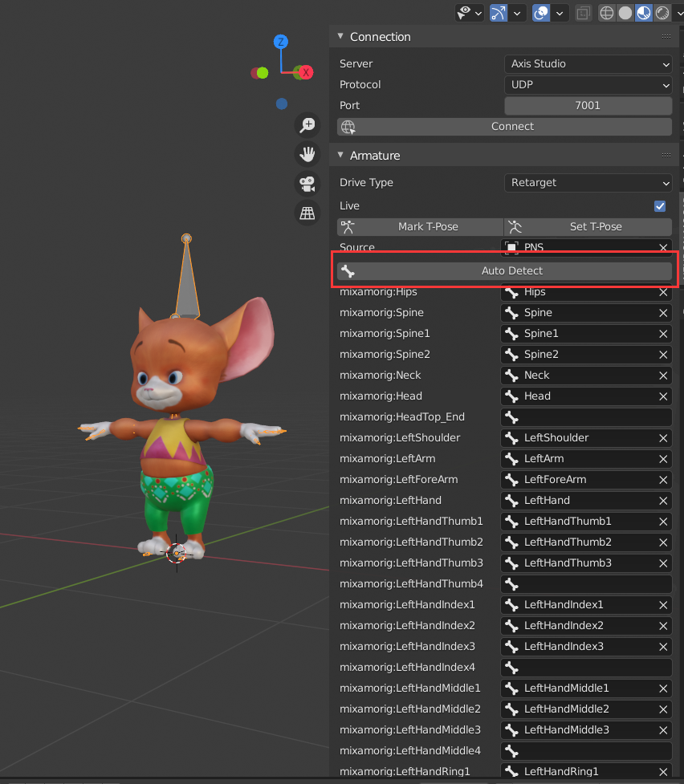
Task: Clear the Neck bone mapping
Action: point(663,376)
